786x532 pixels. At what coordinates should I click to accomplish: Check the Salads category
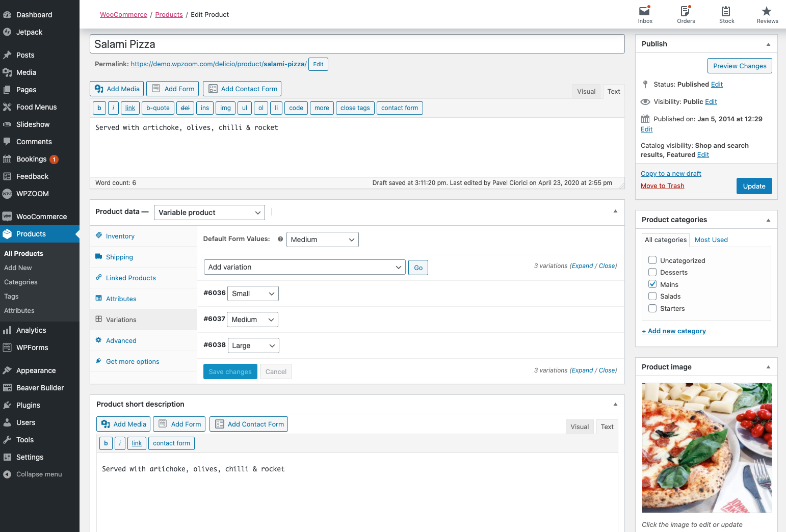pos(652,296)
